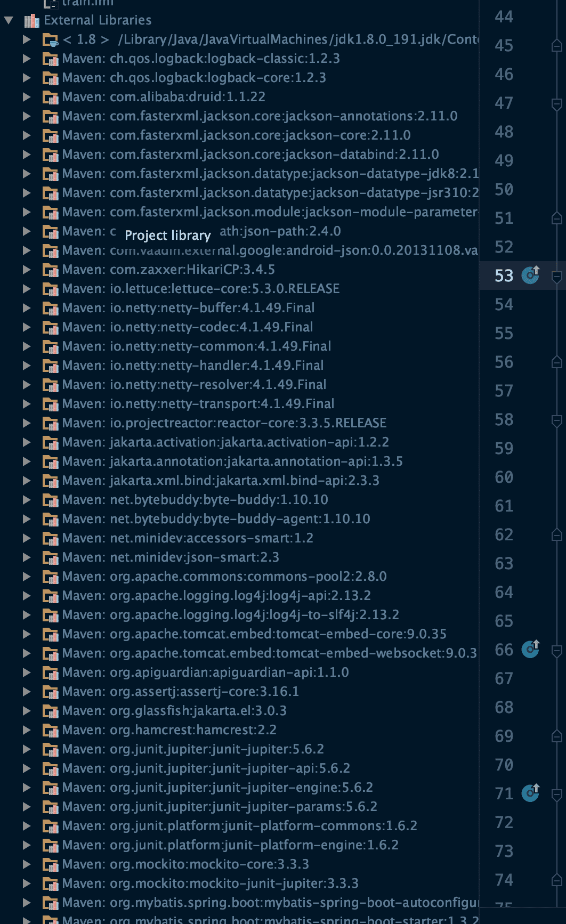Toggle code folding marker at line 51
Screen dimensions: 566x924
(x=556, y=218)
